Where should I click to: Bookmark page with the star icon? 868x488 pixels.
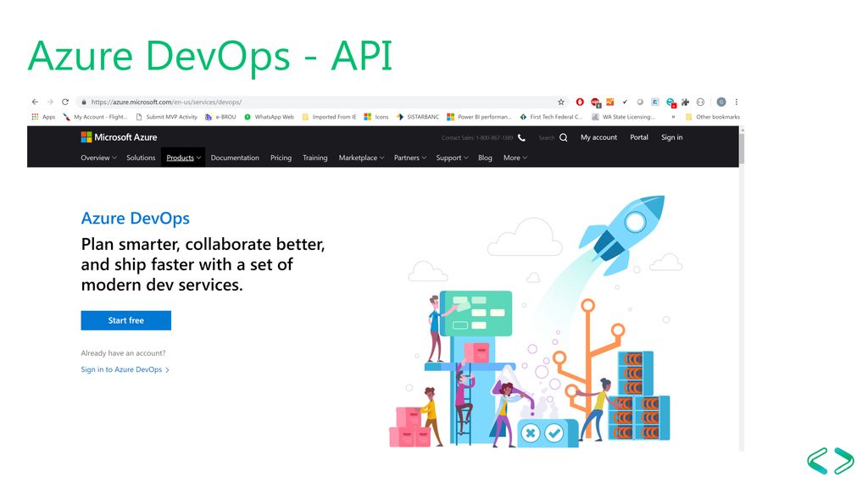tap(561, 102)
